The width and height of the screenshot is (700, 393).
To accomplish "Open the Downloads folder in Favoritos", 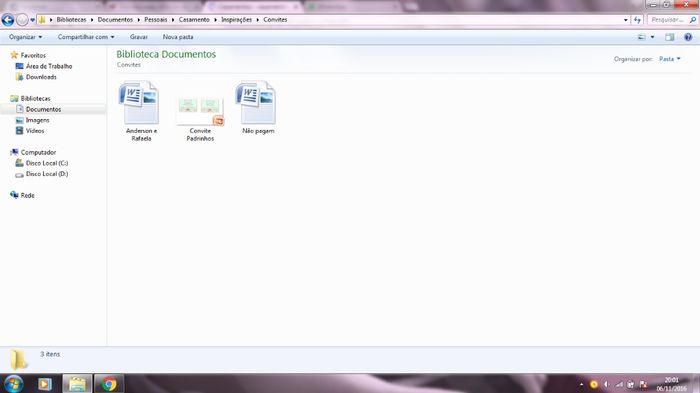I will [x=41, y=77].
